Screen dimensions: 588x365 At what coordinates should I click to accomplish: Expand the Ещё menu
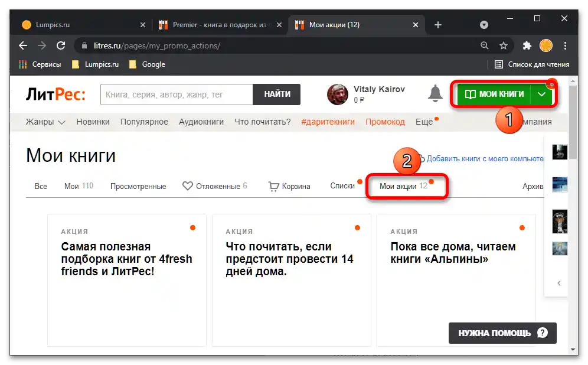[x=424, y=122]
